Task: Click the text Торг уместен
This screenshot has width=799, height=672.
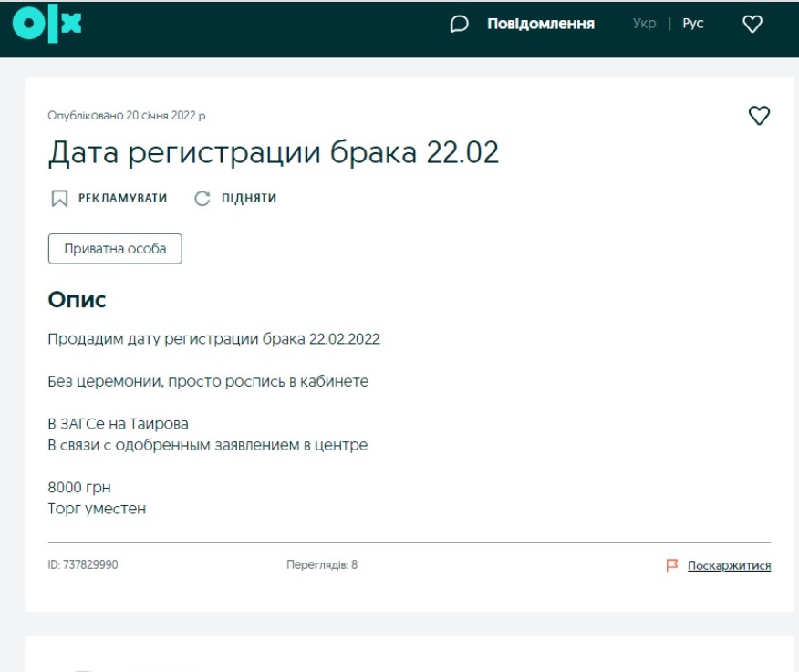Action: (x=97, y=509)
